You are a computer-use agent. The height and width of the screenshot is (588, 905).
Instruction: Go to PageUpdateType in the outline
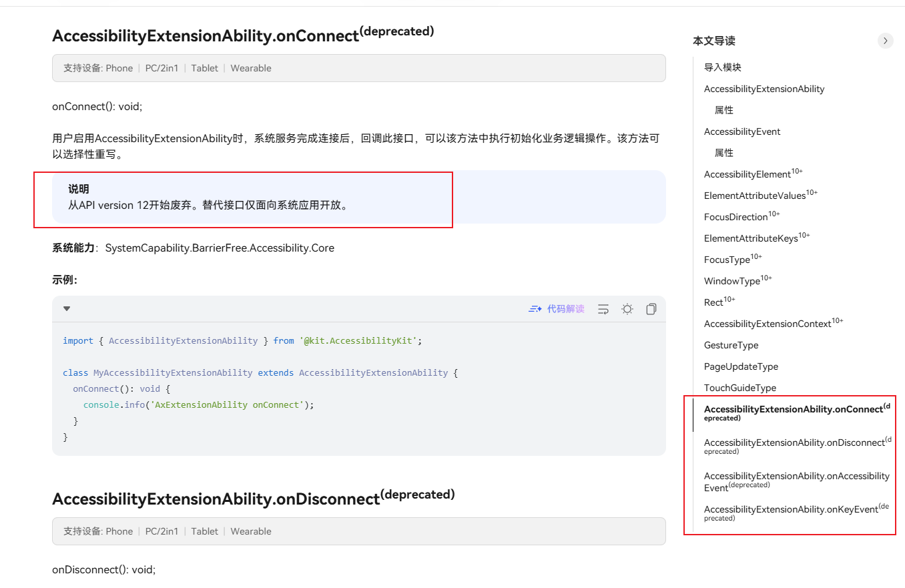[x=741, y=366]
